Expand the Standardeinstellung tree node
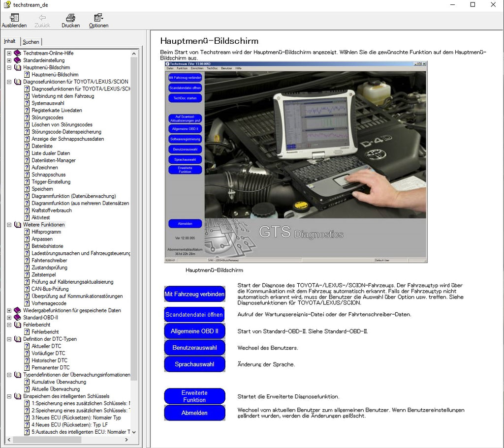Image resolution: width=504 pixels, height=448 pixels. click(x=9, y=60)
